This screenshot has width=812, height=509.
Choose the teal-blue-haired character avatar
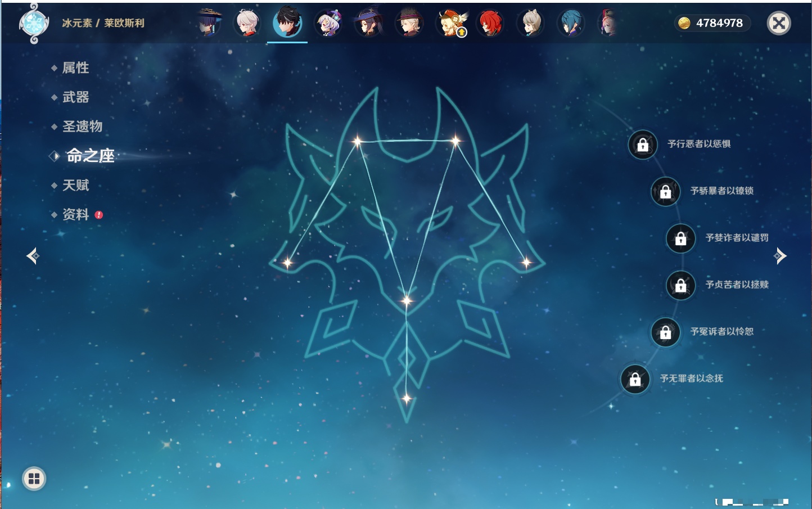(571, 23)
